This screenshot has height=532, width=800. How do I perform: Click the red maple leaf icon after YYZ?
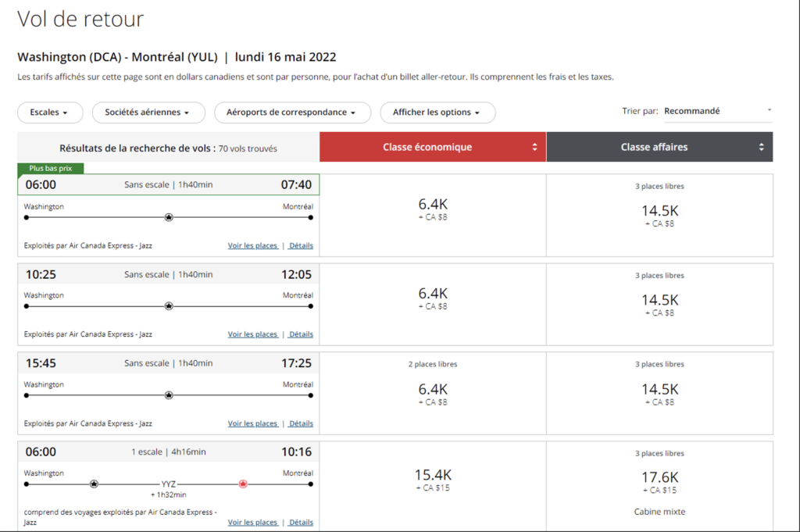(243, 484)
